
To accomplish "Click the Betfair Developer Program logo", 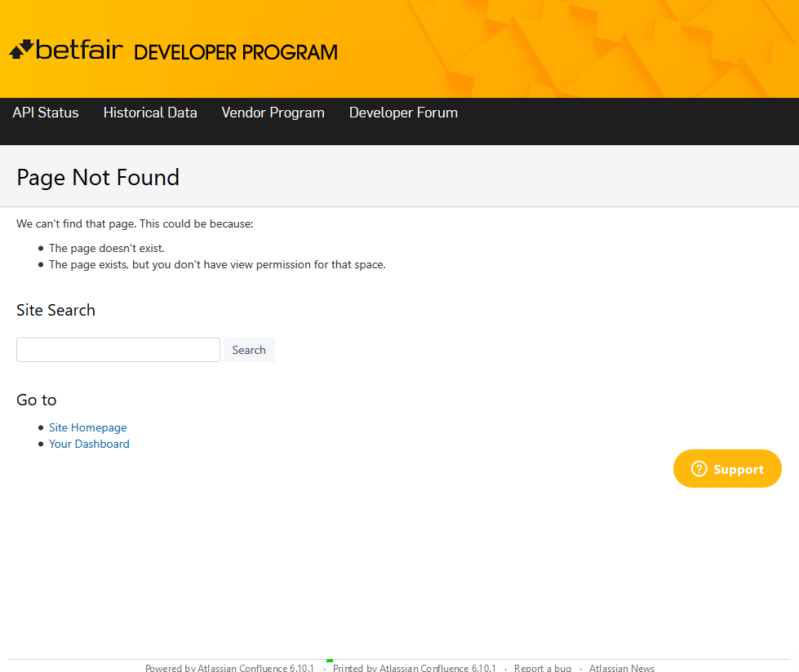I will (x=173, y=51).
